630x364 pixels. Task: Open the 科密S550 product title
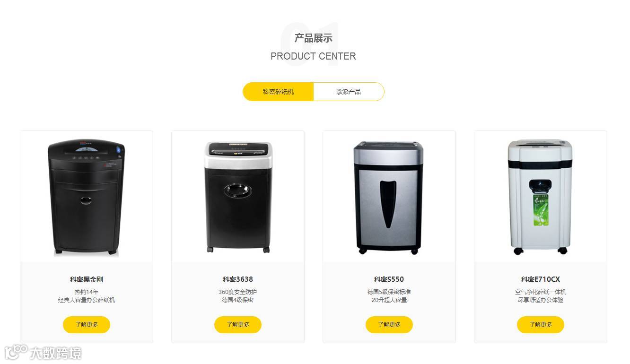(x=389, y=279)
